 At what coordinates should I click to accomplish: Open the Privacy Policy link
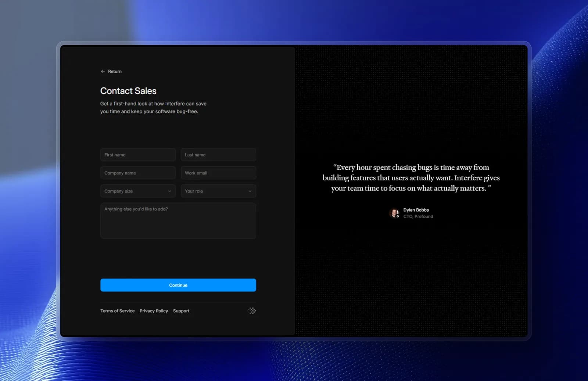[x=154, y=311]
